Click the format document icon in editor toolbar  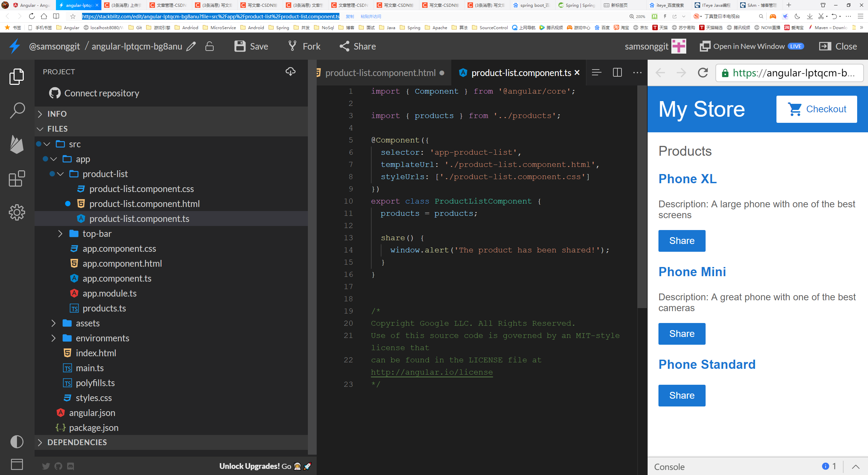pyautogui.click(x=596, y=73)
